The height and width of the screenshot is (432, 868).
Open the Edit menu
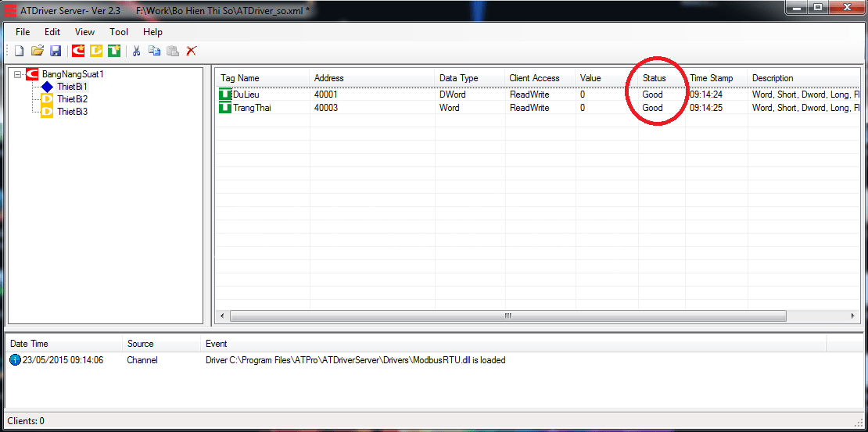(x=52, y=32)
